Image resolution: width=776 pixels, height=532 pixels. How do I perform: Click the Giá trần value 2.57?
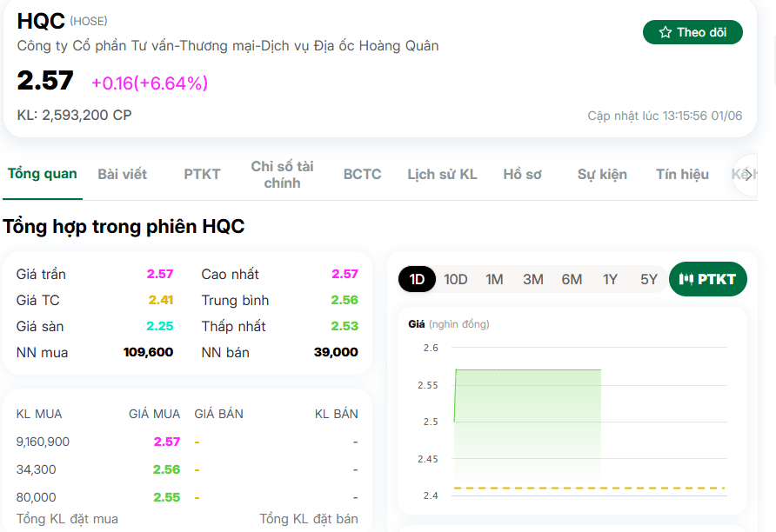(160, 274)
